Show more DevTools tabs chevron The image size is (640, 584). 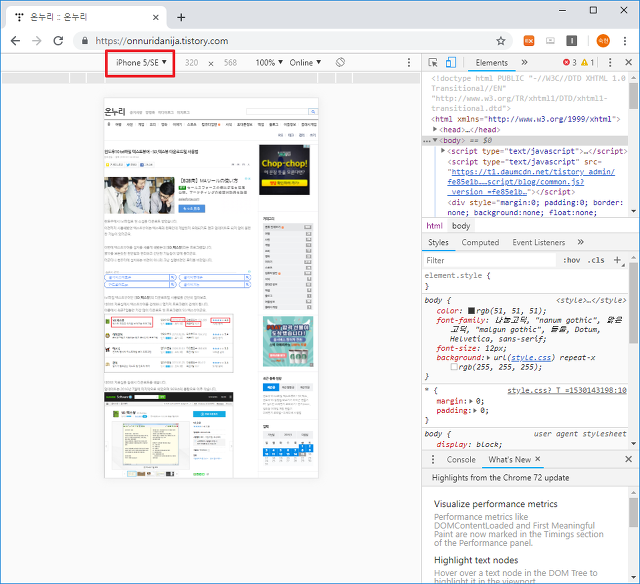tap(524, 62)
